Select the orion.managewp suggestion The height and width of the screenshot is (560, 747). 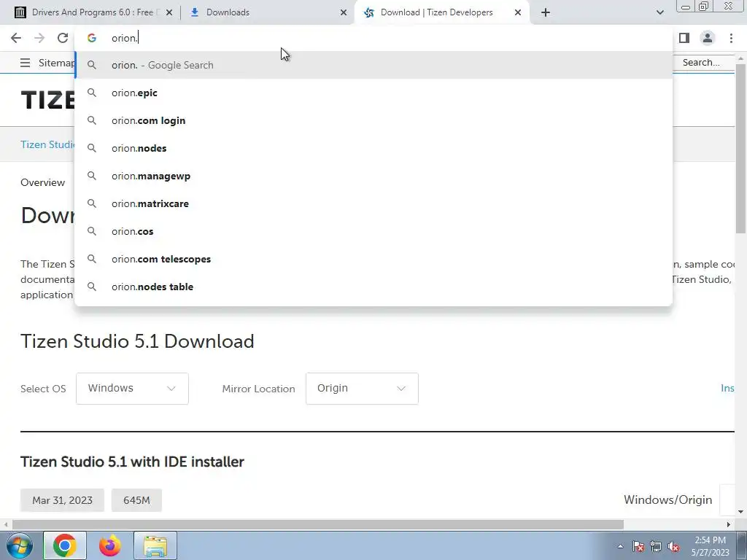[373, 176]
